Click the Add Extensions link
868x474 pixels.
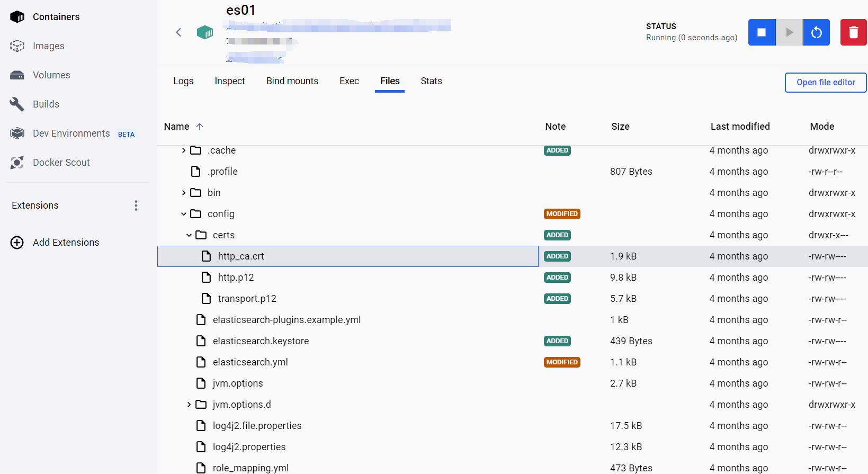pos(66,243)
